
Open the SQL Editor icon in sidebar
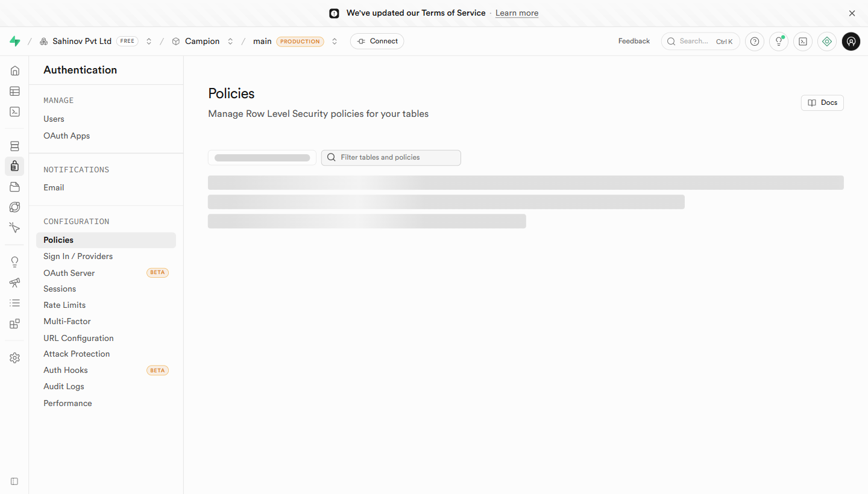(14, 111)
